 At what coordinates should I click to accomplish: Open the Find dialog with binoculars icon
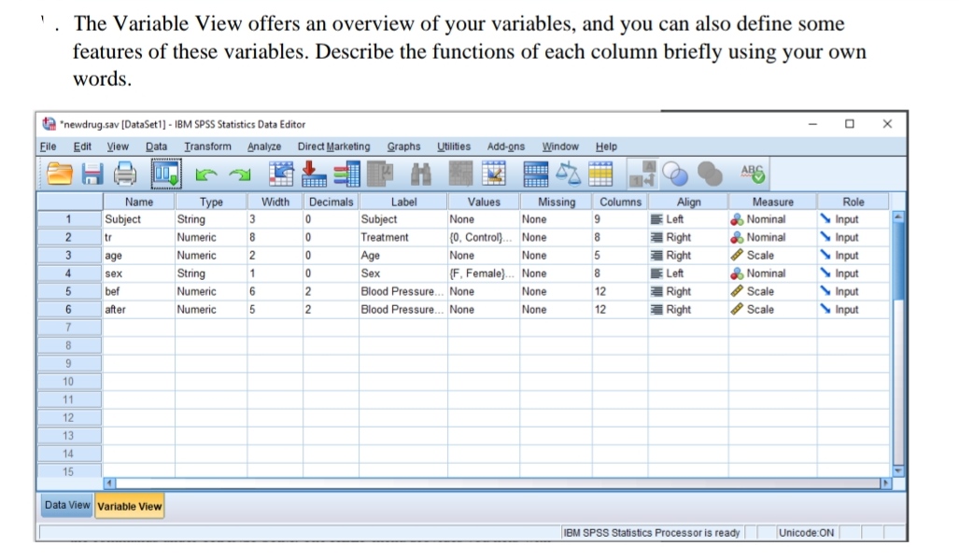(423, 174)
